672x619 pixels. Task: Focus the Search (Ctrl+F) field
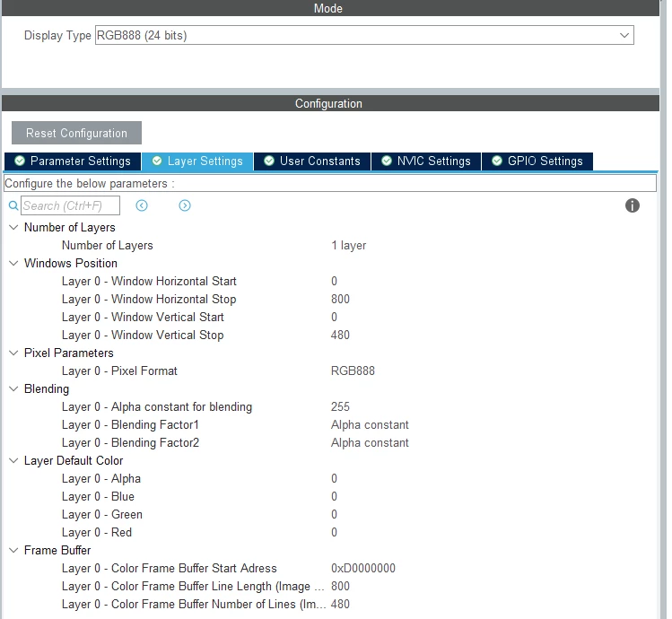[x=70, y=205]
